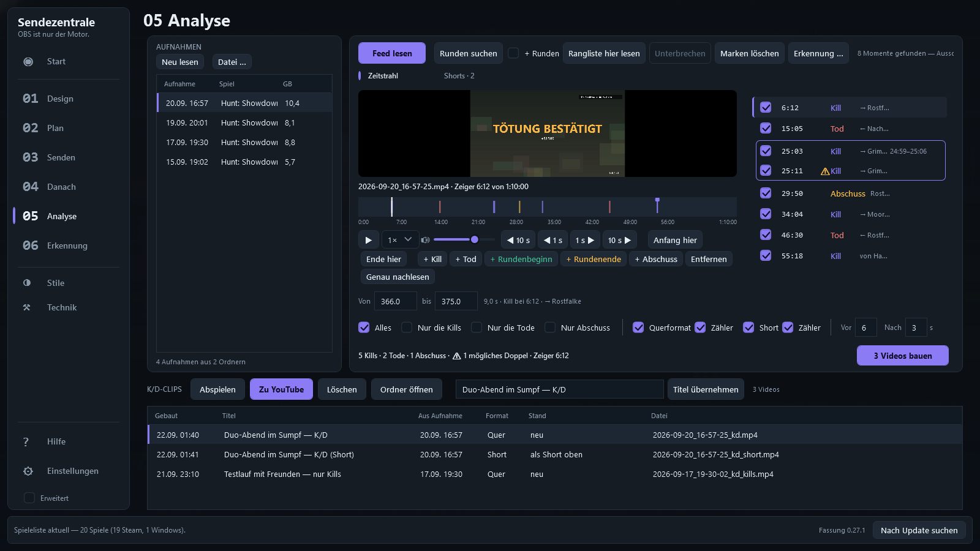This screenshot has height=551, width=980.
Task: Check Nur die Kills
Action: tap(407, 328)
